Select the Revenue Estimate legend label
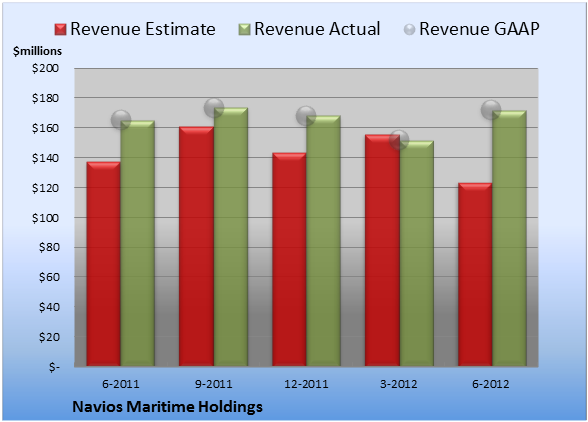Screen dimensions: 588x422 point(143,29)
